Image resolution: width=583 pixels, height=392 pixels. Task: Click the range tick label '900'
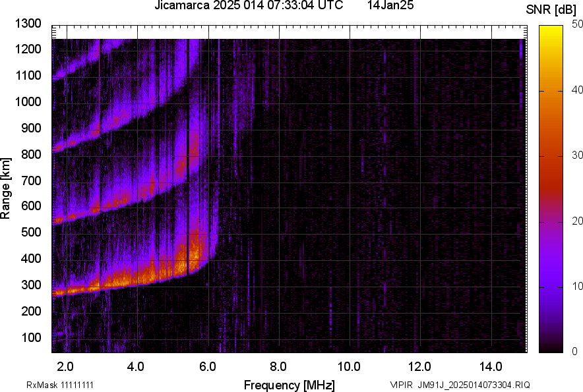[x=31, y=128]
